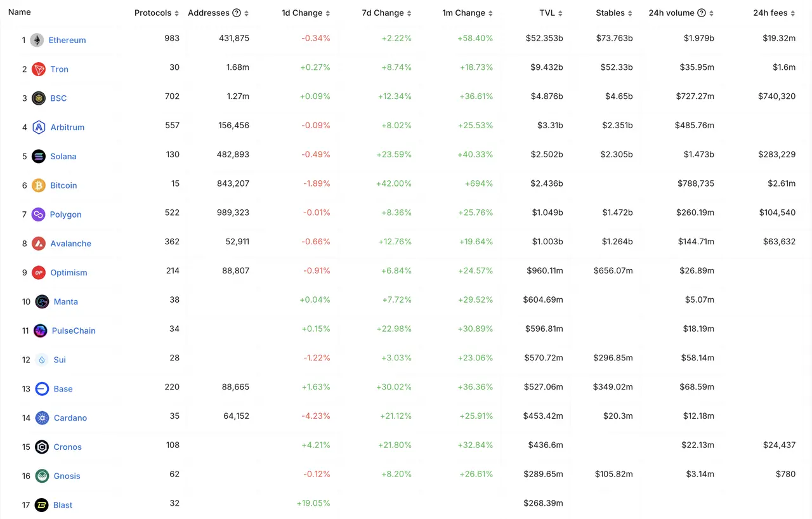812x519 pixels.
Task: Click the Bitcoin logo icon
Action: (39, 185)
